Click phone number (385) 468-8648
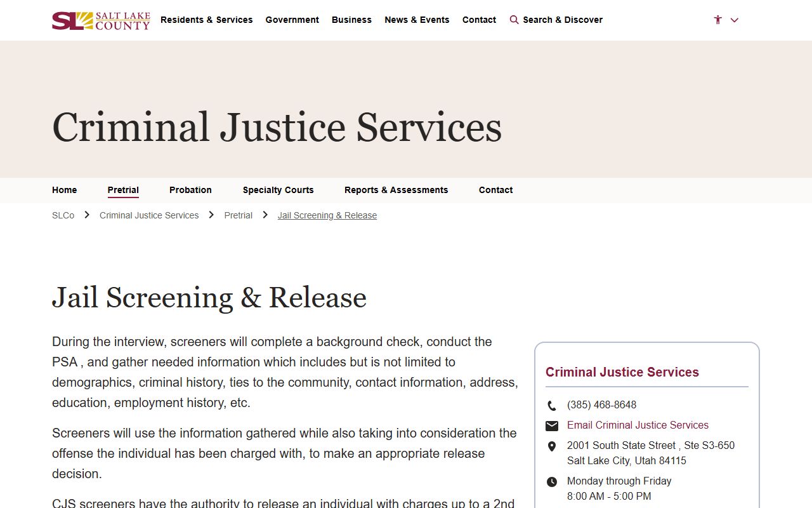 tap(601, 404)
